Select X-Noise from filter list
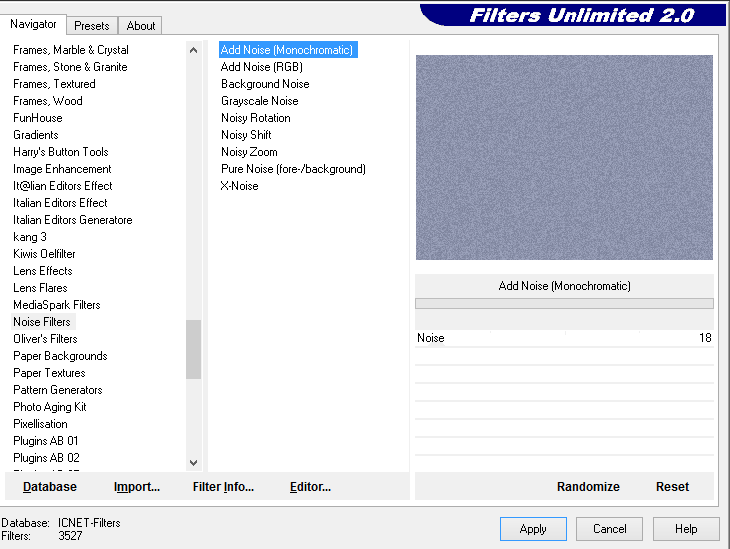730x549 pixels. coord(239,186)
